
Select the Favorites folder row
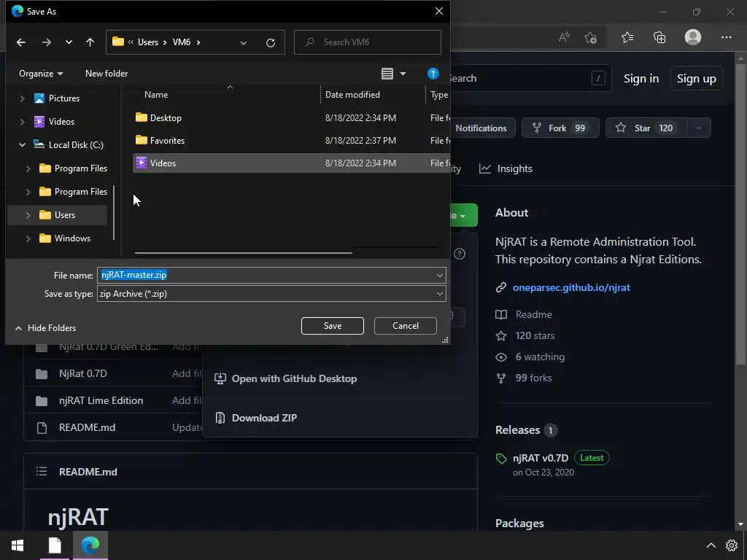(291, 141)
